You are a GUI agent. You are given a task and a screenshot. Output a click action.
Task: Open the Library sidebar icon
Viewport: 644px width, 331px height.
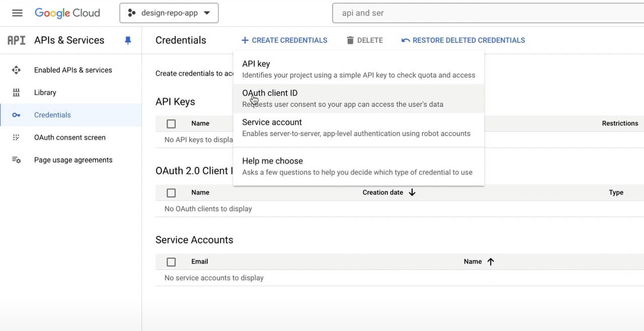tap(17, 92)
